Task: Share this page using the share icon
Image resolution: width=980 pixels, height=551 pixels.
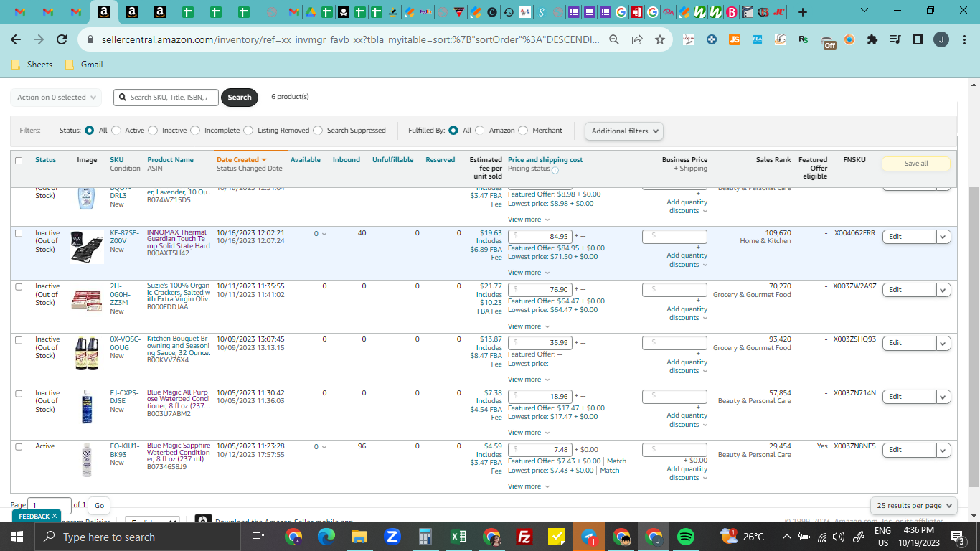Action: tap(637, 40)
